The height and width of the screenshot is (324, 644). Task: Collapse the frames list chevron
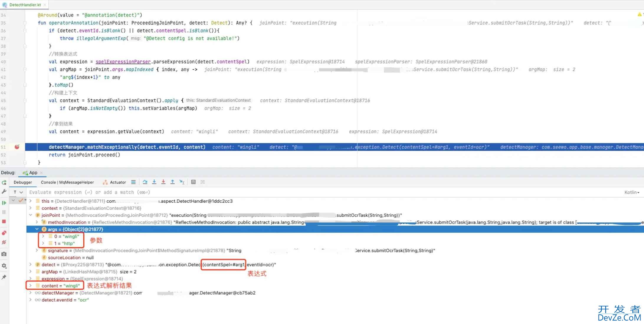[13, 201]
